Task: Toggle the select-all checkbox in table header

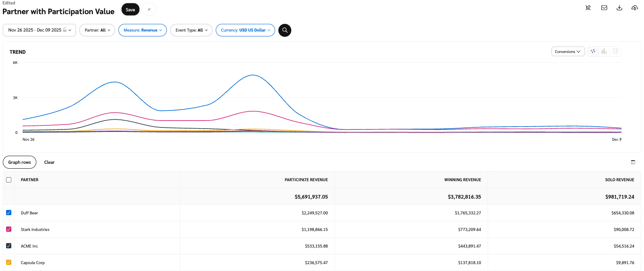Action: [x=9, y=180]
